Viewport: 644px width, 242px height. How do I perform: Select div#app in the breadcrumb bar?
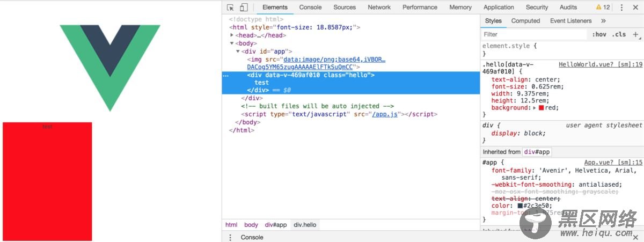pos(276,225)
